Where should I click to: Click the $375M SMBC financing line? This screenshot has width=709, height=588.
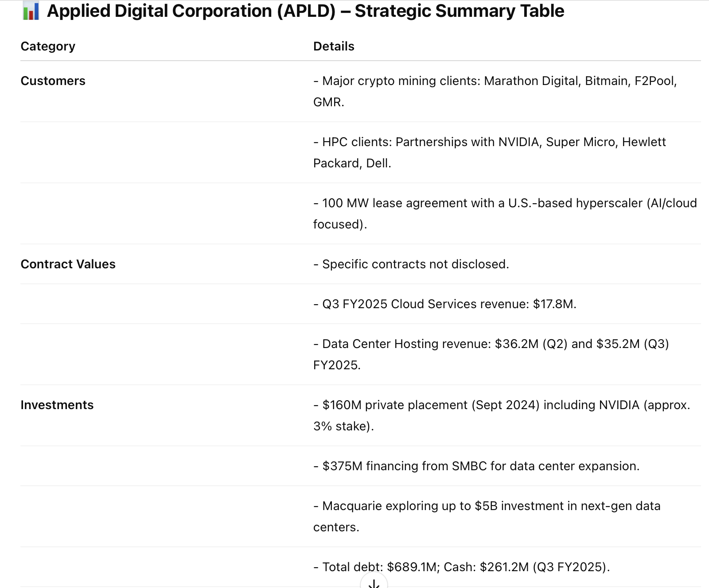[x=476, y=466]
